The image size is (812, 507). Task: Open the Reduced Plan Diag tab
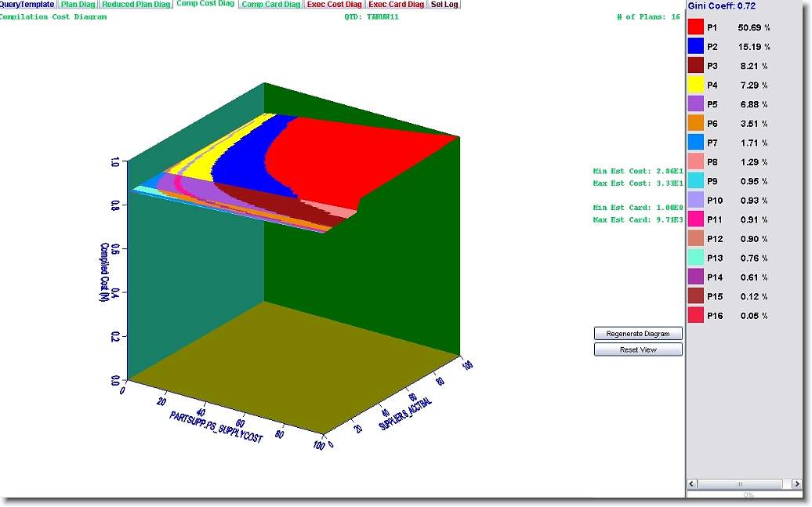(136, 5)
